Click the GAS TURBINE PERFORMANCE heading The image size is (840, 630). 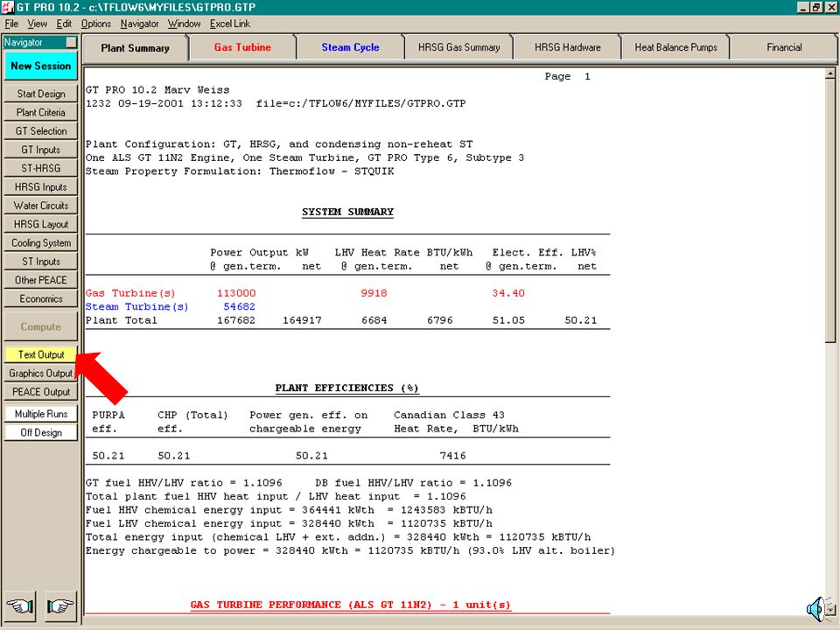350,605
